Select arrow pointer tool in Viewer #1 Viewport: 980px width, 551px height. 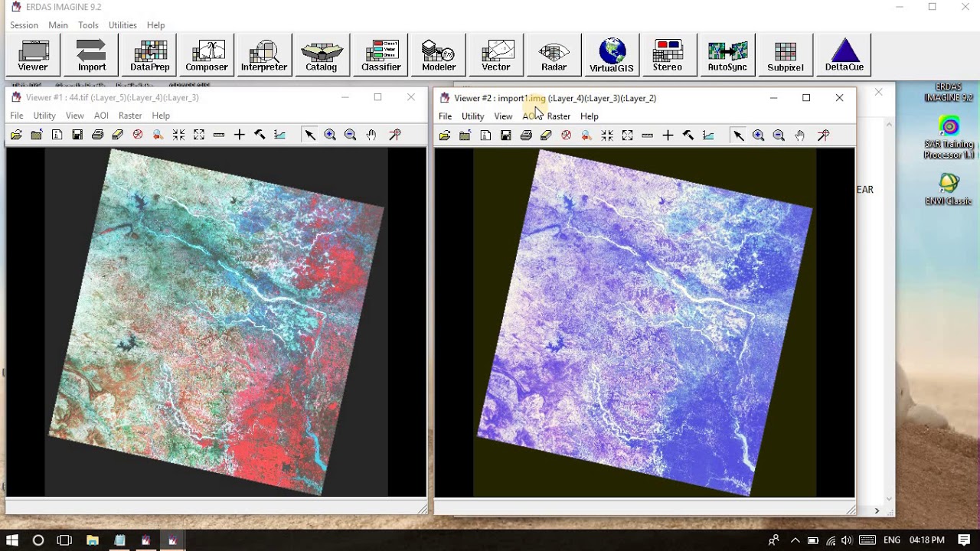coord(310,135)
